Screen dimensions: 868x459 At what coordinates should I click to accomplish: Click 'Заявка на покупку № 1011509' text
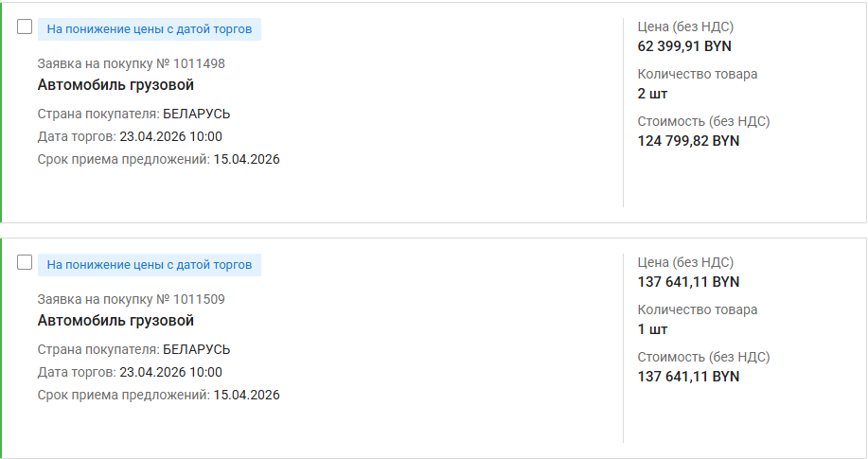pyautogui.click(x=131, y=299)
